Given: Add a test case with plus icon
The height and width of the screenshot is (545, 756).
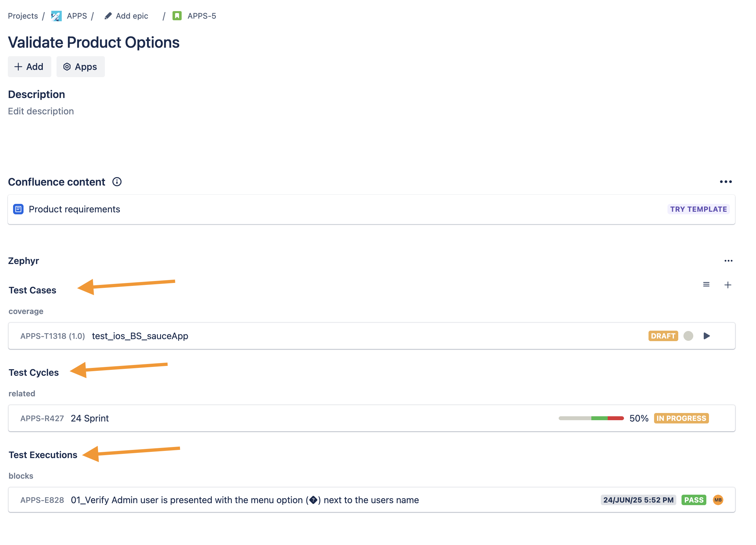Looking at the screenshot, I should [x=728, y=285].
